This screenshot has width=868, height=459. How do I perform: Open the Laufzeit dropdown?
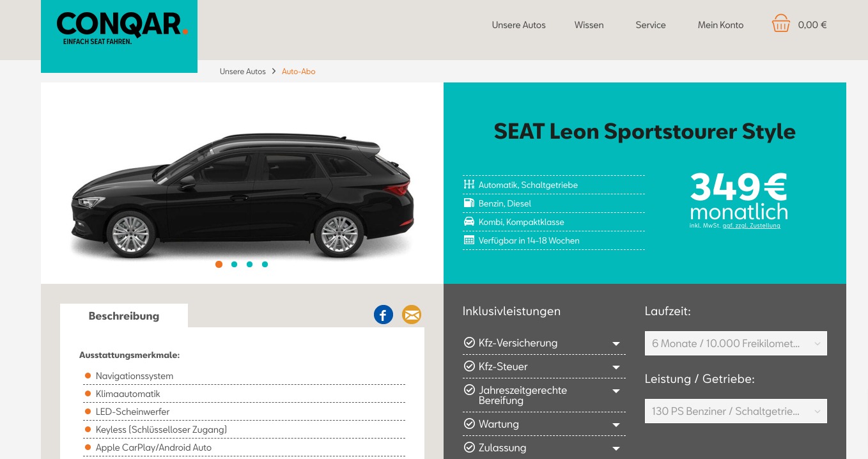pos(736,343)
